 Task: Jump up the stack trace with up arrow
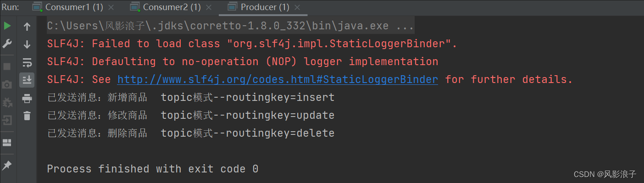[x=27, y=27]
